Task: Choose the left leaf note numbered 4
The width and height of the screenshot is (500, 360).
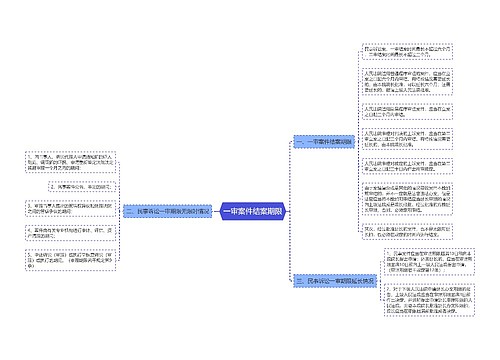Action: tap(70, 233)
